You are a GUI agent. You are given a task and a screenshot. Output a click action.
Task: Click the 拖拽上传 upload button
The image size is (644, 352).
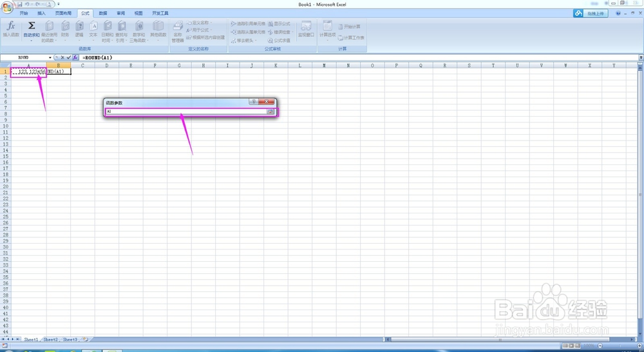pyautogui.click(x=590, y=13)
